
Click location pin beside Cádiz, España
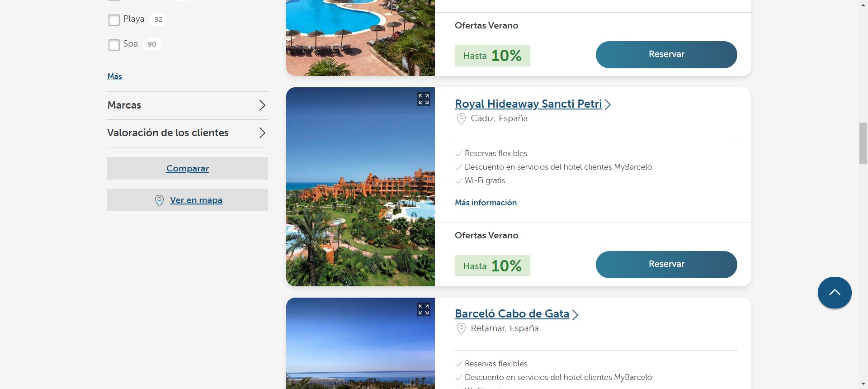coord(461,119)
